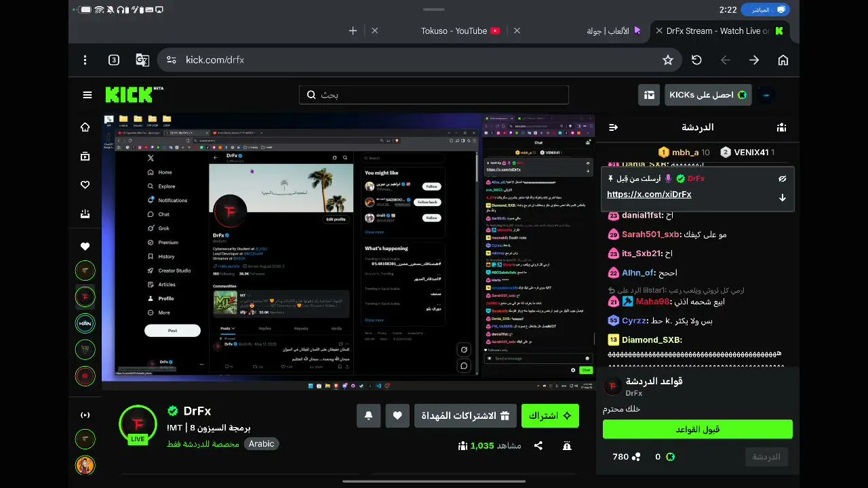Click the username Sarah501_sxb in chat
The image size is (868, 488).
coord(650,235)
